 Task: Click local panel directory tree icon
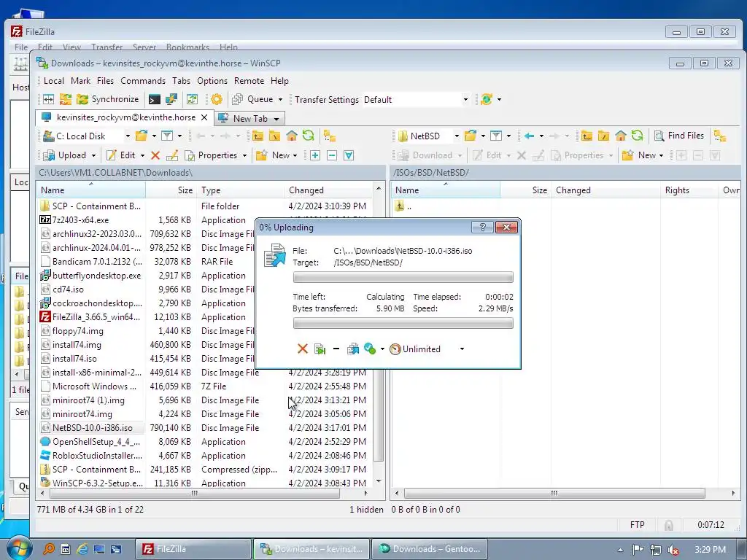click(x=329, y=136)
